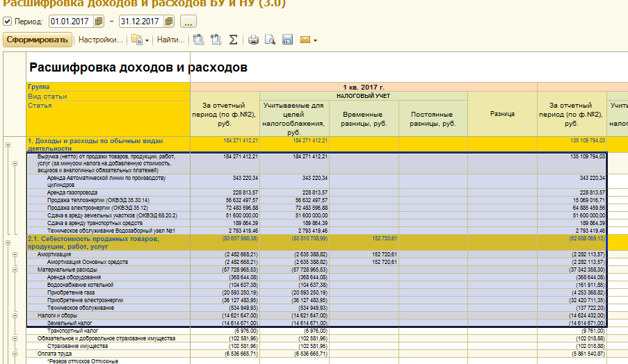Select the Группа header cell

108,87
